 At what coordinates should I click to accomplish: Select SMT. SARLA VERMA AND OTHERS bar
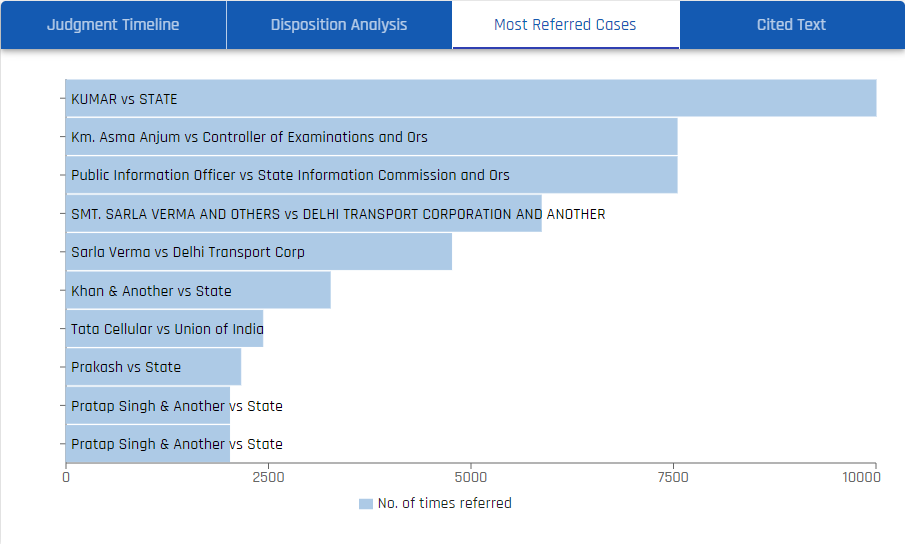pyautogui.click(x=303, y=214)
